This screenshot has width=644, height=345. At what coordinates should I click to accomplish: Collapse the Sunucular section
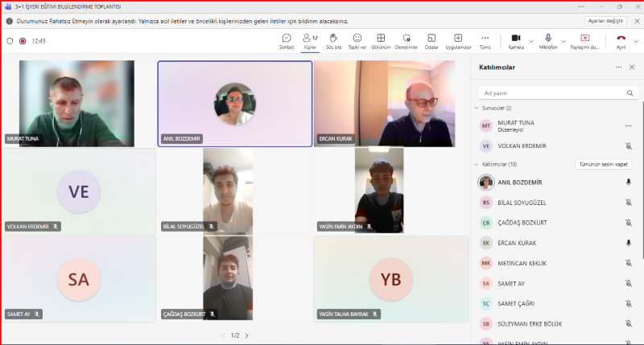pyautogui.click(x=477, y=108)
